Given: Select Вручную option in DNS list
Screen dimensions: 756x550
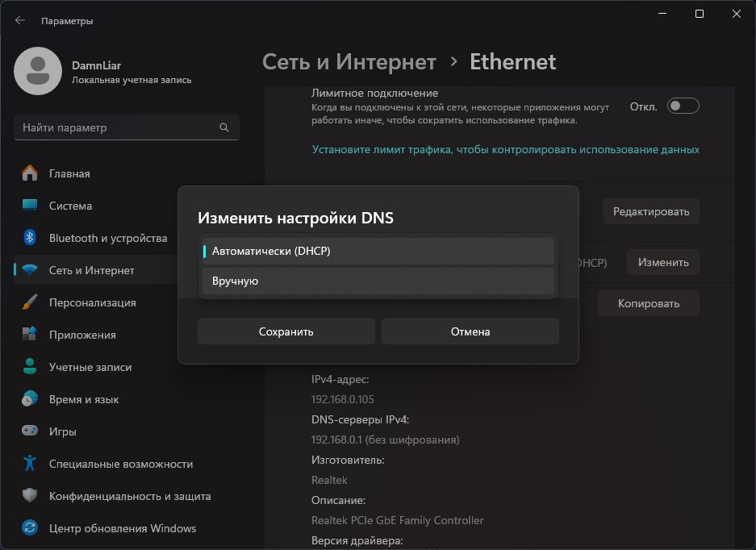Looking at the screenshot, I should pos(378,281).
